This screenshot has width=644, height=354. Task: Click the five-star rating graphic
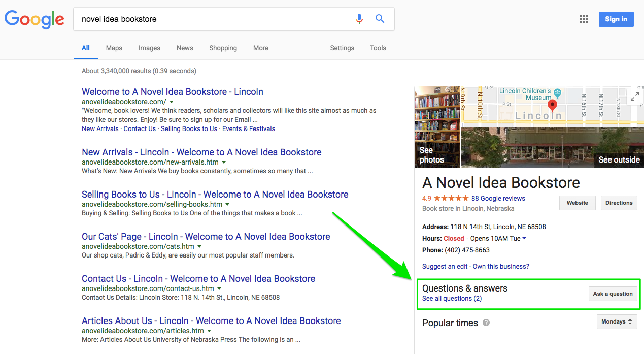point(451,198)
